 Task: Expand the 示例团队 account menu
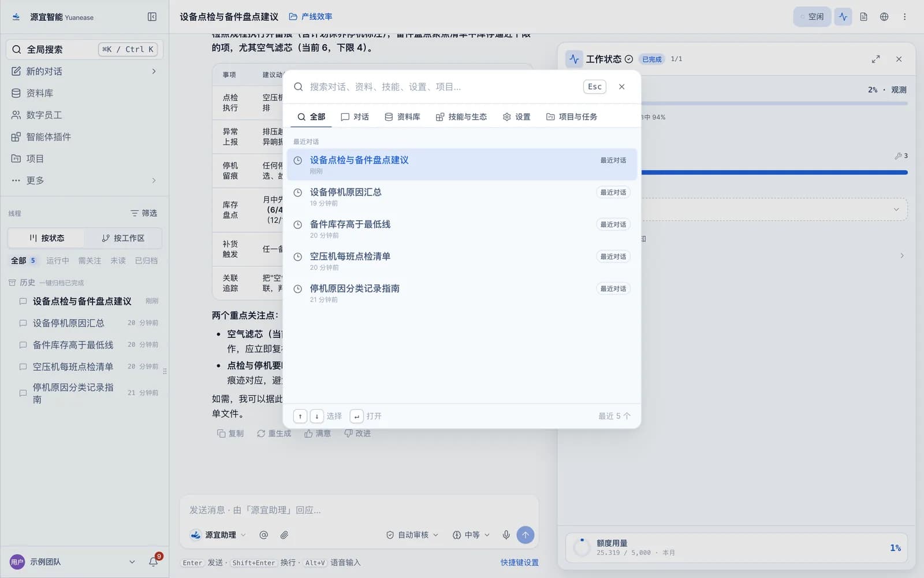pyautogui.click(x=73, y=562)
